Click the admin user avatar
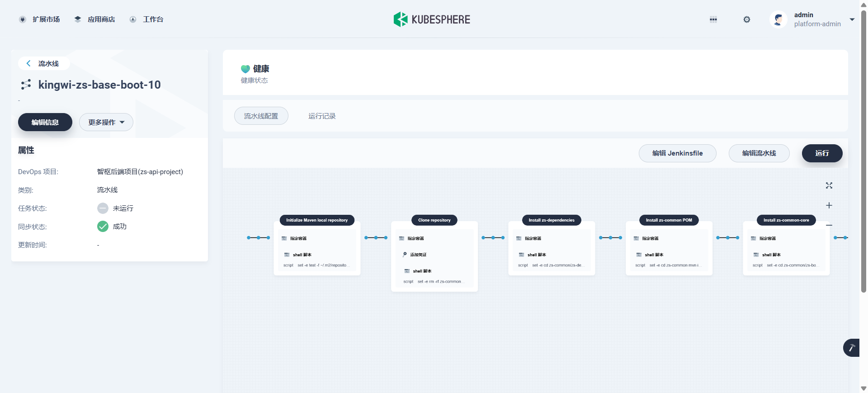Viewport: 868px width, 393px height. [778, 19]
